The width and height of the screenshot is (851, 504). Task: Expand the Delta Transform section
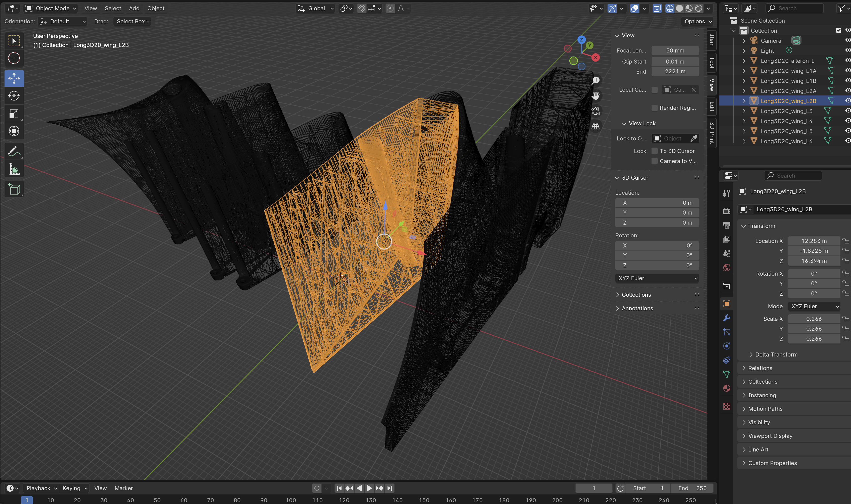(x=776, y=355)
